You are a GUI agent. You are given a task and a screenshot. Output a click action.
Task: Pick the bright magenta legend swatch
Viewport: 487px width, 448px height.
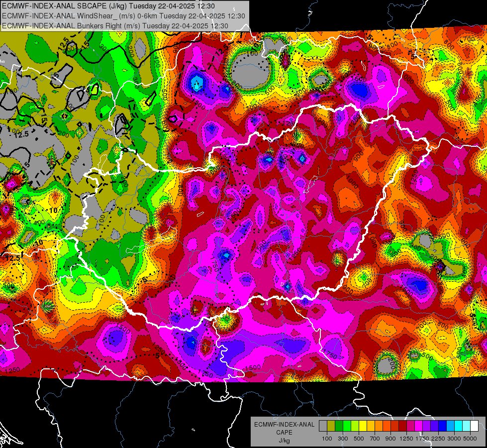pyautogui.click(x=419, y=426)
